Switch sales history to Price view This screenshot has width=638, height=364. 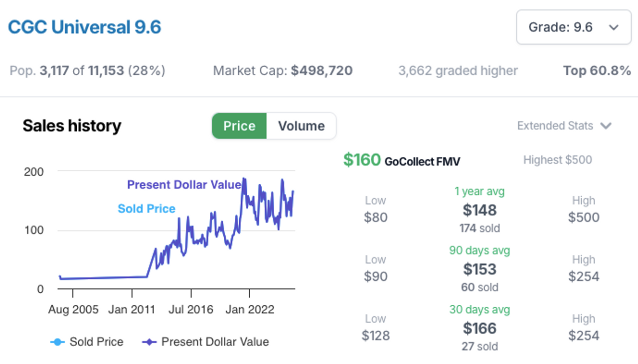239,126
